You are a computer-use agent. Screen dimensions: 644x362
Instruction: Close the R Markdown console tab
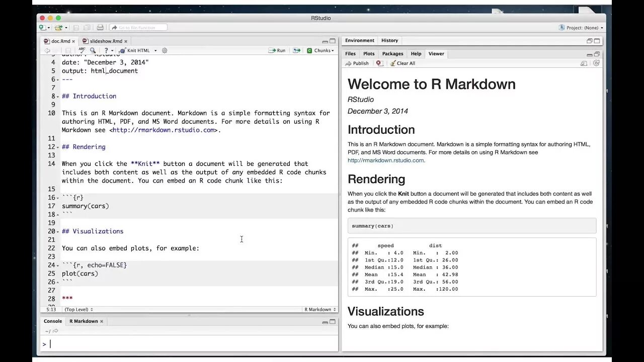(x=102, y=321)
